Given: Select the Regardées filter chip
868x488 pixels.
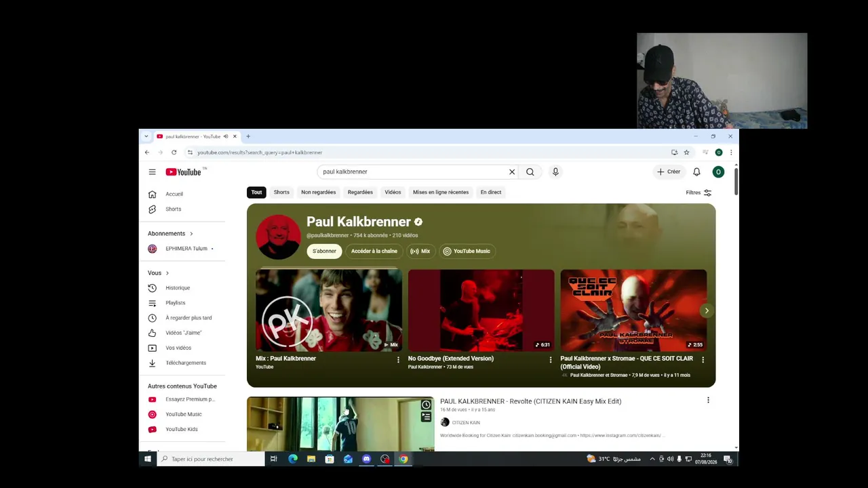Looking at the screenshot, I should [360, 192].
